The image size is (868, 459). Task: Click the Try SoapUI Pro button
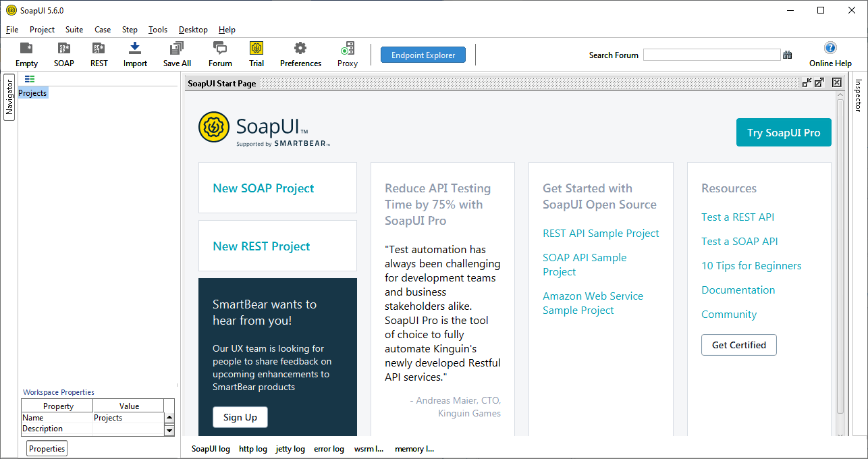tap(784, 132)
